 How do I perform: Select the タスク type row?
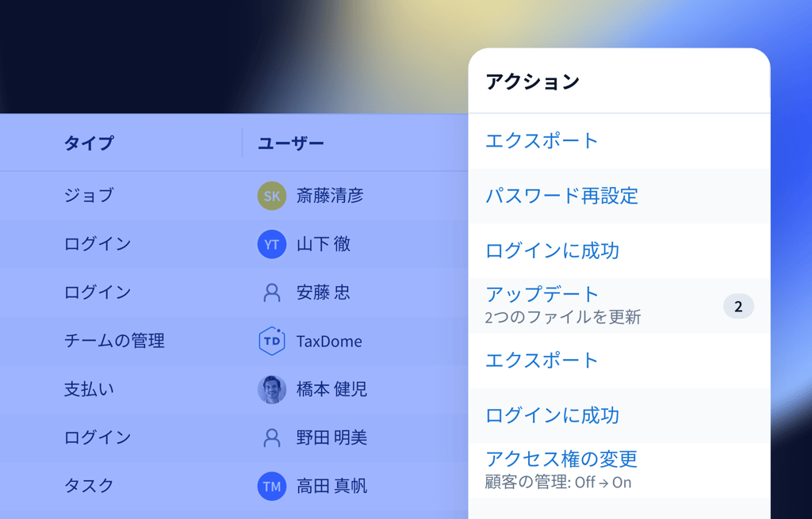pyautogui.click(x=89, y=486)
